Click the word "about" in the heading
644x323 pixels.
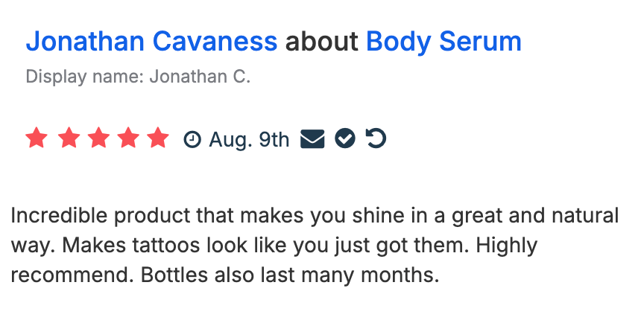(x=321, y=42)
